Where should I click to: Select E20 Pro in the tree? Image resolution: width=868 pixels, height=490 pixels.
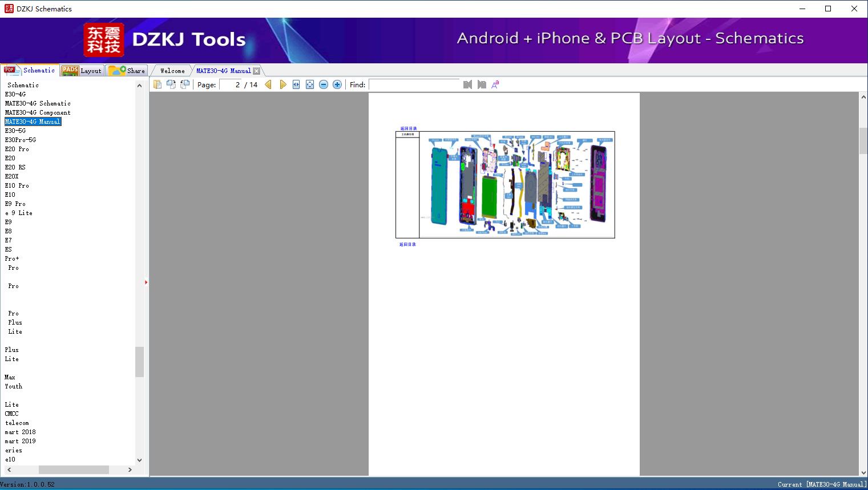[x=17, y=149]
